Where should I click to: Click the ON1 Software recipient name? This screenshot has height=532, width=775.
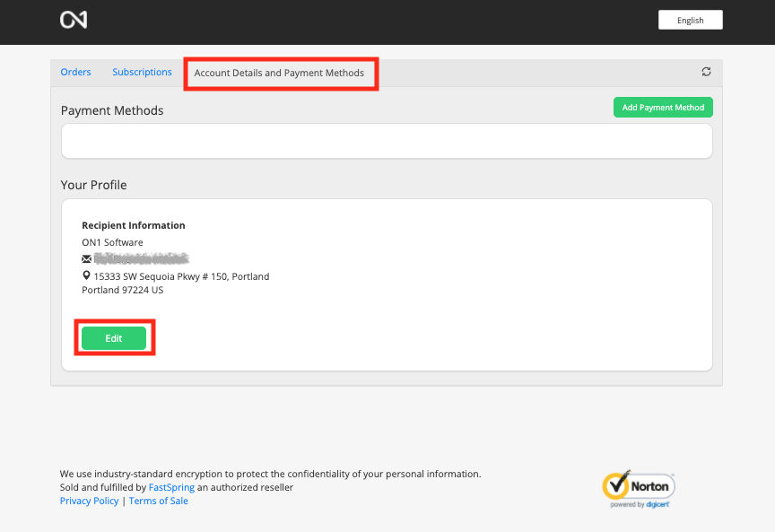point(112,242)
